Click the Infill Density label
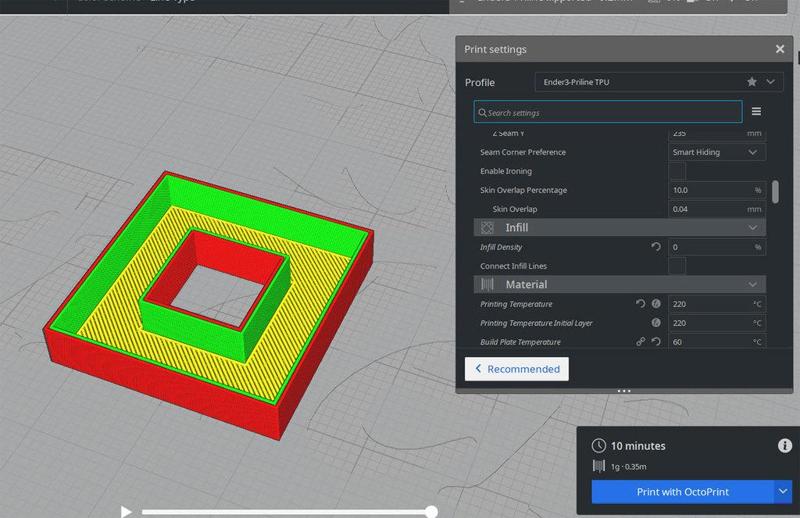This screenshot has height=518, width=800. point(501,247)
